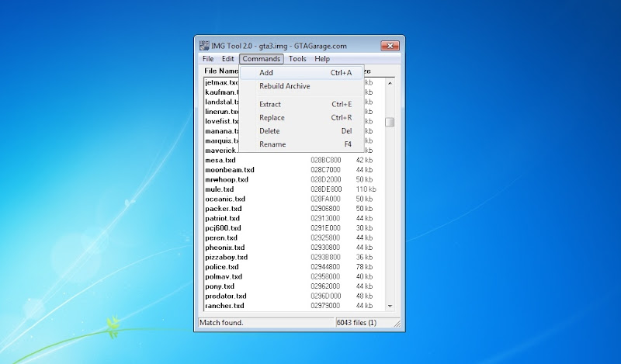Select mrwhoop.txd in file list
The width and height of the screenshot is (621, 364).
[x=227, y=180]
